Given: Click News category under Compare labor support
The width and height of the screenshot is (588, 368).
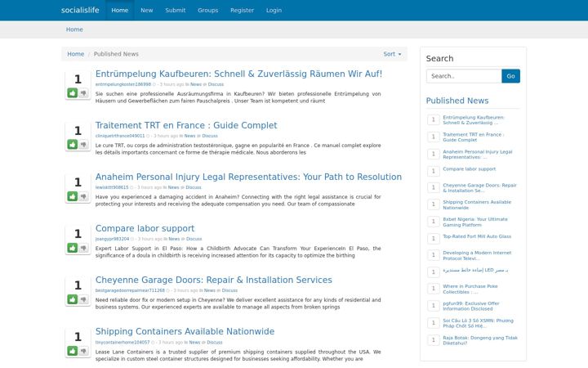Looking at the screenshot, I should (174, 239).
